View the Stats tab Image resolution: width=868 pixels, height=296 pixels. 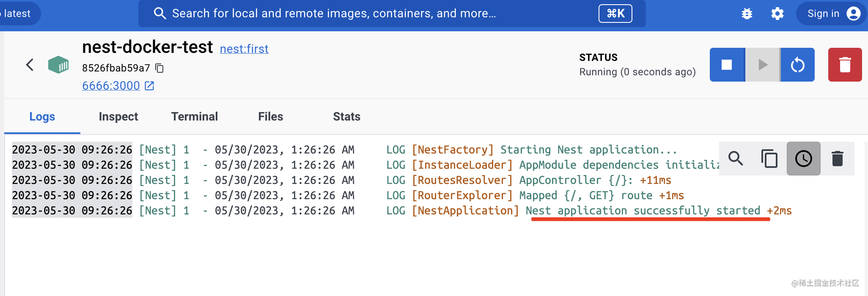(x=347, y=117)
